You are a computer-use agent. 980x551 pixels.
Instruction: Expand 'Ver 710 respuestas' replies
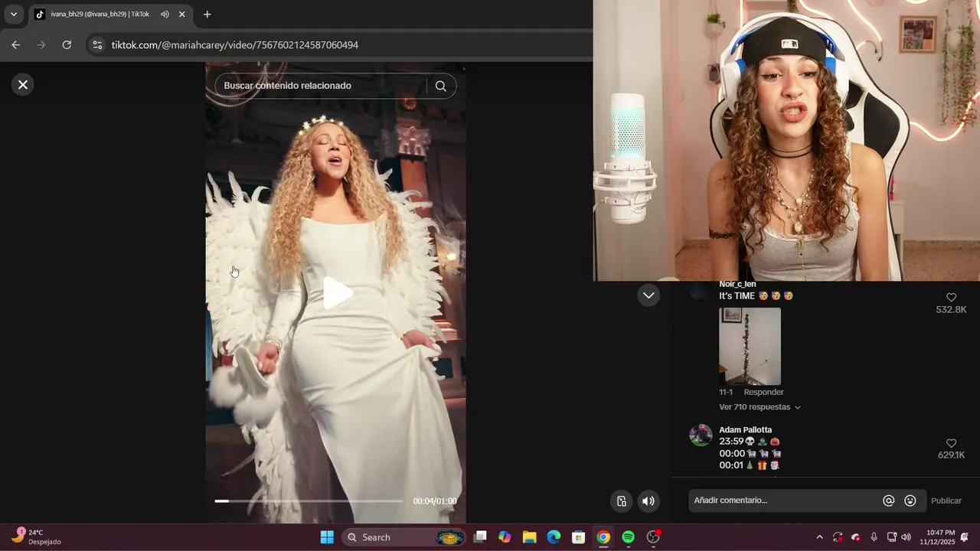759,407
